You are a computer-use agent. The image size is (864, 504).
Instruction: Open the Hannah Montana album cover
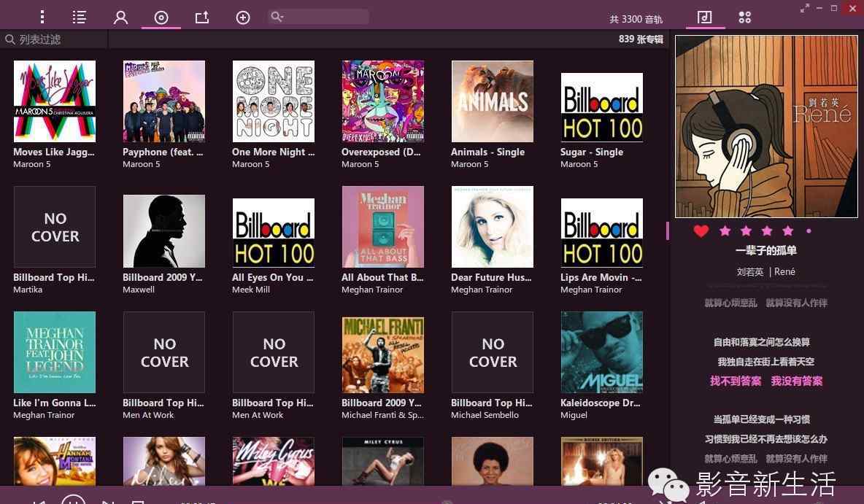(55, 461)
